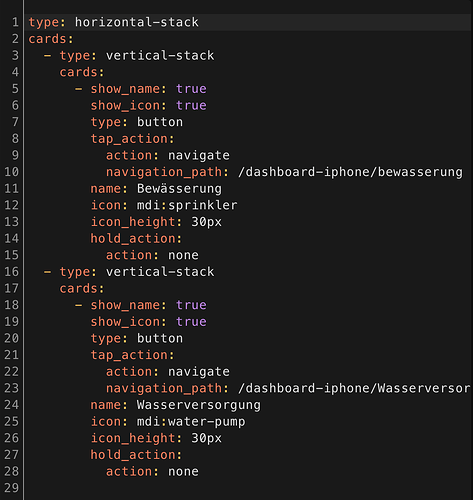The width and height of the screenshot is (473, 500).
Task: Click none value on line 28
Action: coord(183,472)
